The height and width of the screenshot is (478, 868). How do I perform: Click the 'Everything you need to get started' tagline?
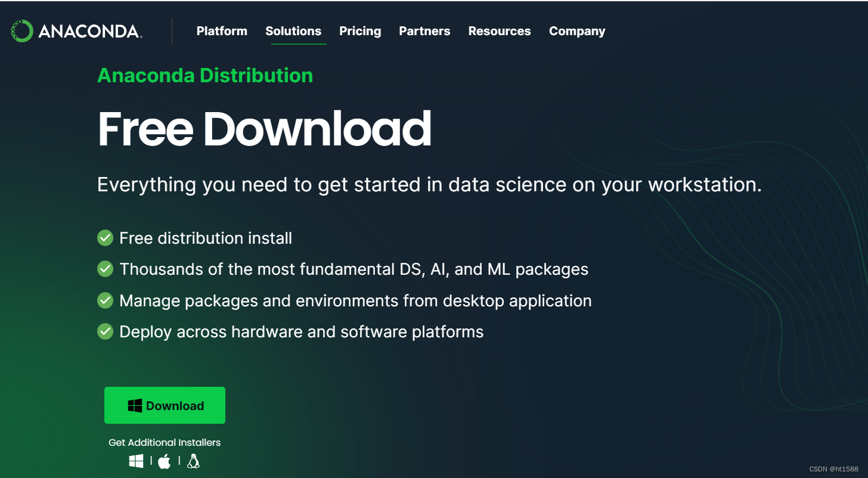click(x=430, y=184)
